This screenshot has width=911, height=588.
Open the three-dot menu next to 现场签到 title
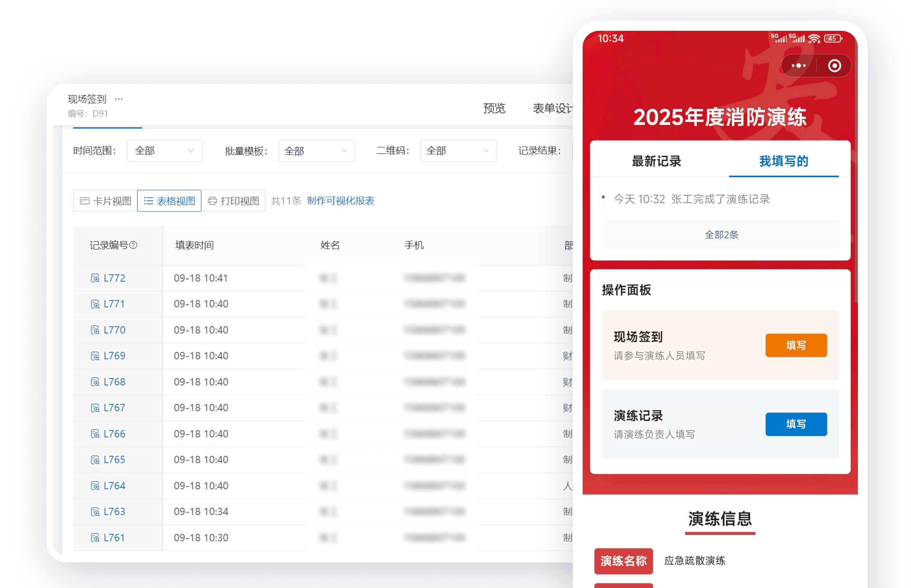pyautogui.click(x=119, y=99)
